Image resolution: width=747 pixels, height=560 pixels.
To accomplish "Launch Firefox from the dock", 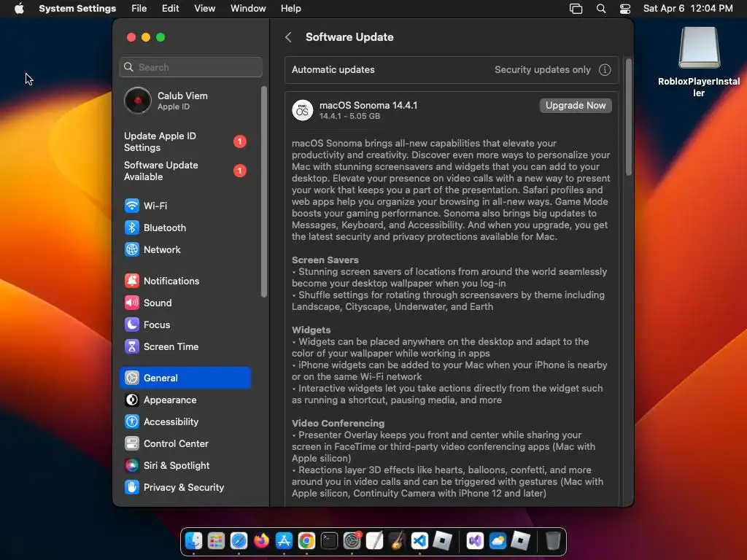I will (261, 541).
